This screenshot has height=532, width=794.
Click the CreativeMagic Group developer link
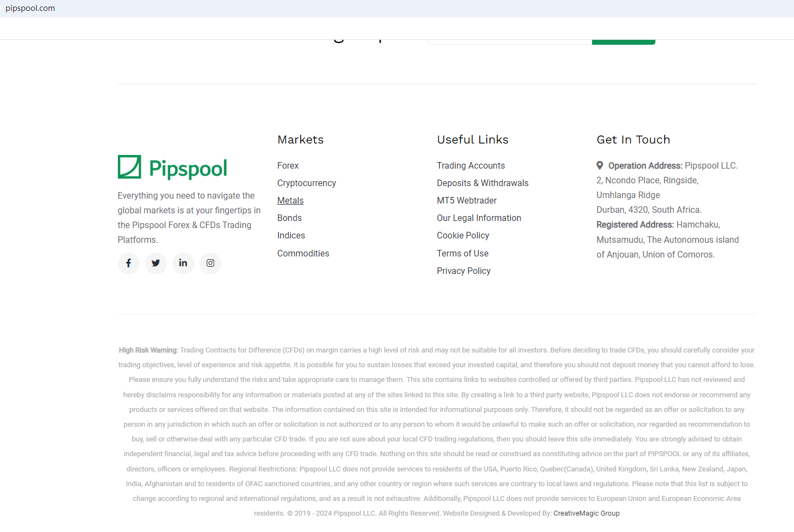click(x=586, y=513)
